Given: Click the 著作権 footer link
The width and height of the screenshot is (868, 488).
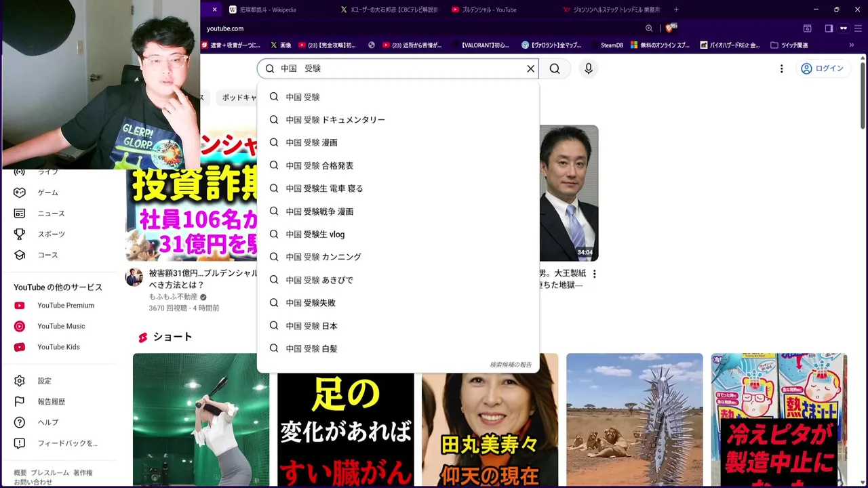Looking at the screenshot, I should (83, 472).
